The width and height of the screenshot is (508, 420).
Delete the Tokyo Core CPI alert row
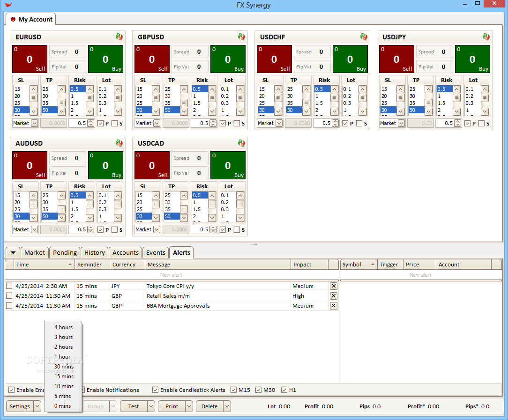[x=333, y=286]
